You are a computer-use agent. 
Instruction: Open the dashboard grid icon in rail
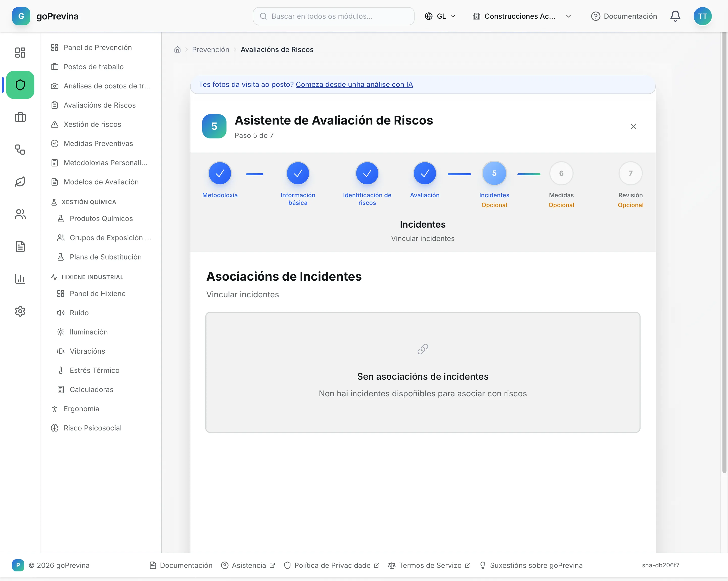[x=20, y=52]
